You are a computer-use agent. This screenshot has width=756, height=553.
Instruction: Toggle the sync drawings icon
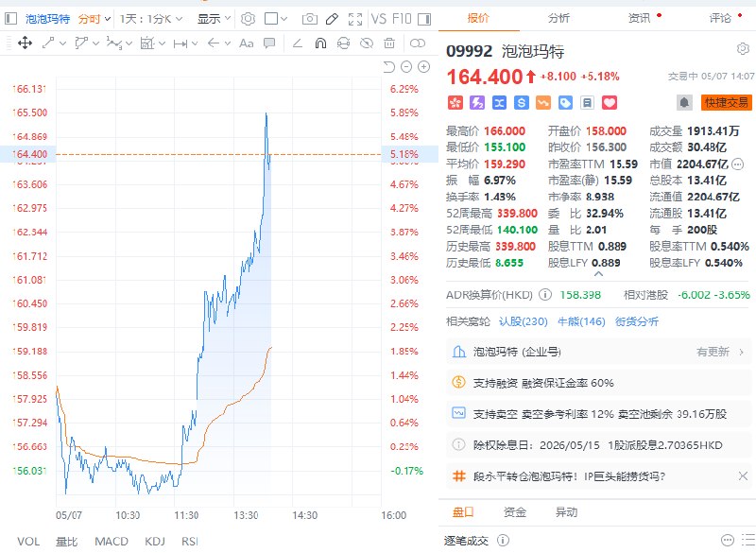coord(343,43)
